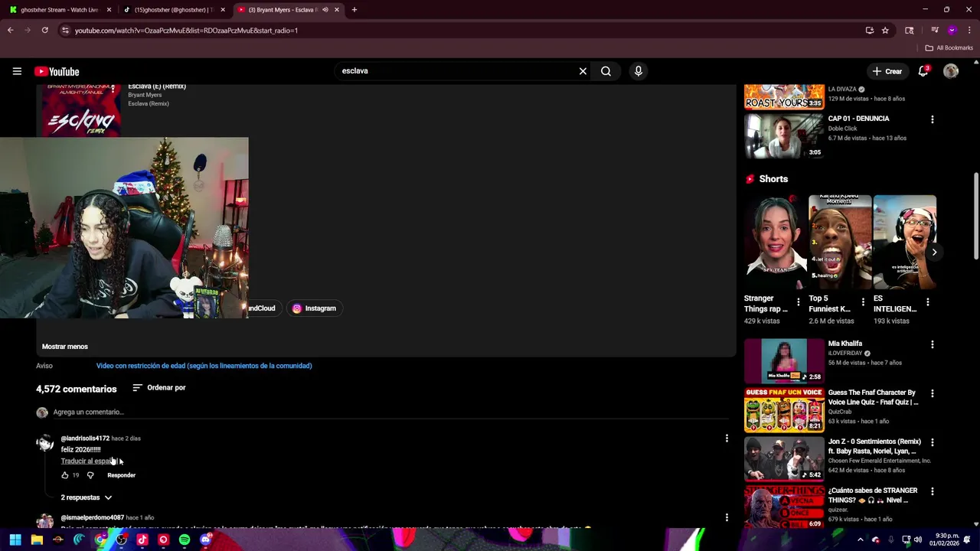The width and height of the screenshot is (980, 551).
Task: Open the Instagram link chip
Action: pos(315,308)
